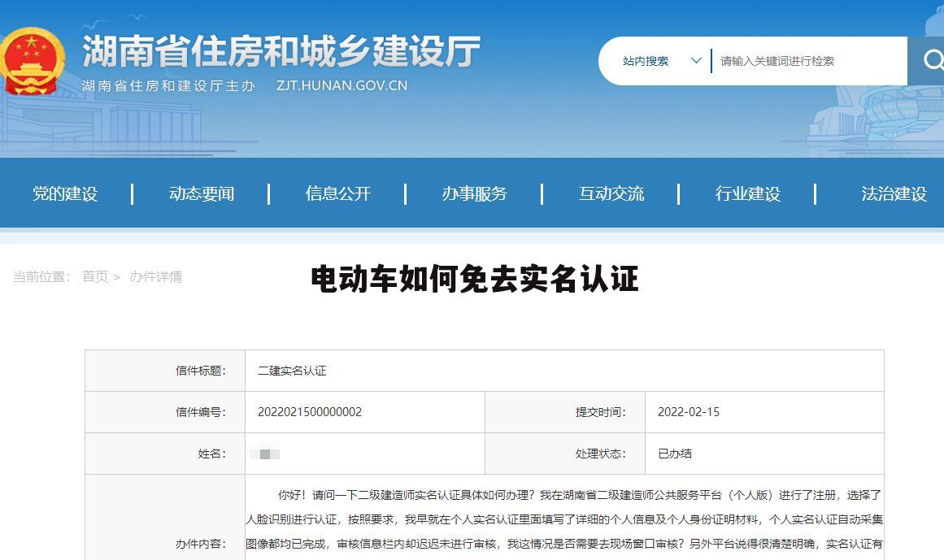This screenshot has height=560, width=944.
Task: Click the 二建实名认证 title value
Action: click(x=292, y=371)
